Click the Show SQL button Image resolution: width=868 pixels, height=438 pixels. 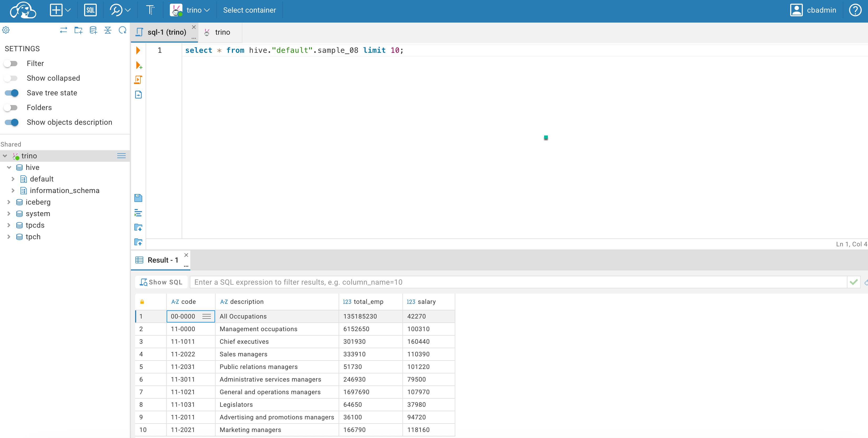coord(161,282)
